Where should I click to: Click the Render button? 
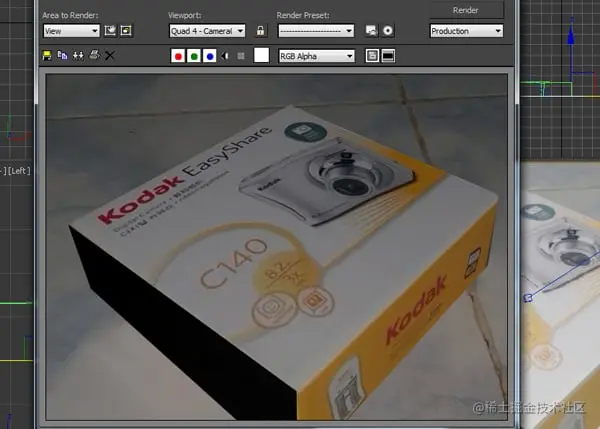(466, 10)
